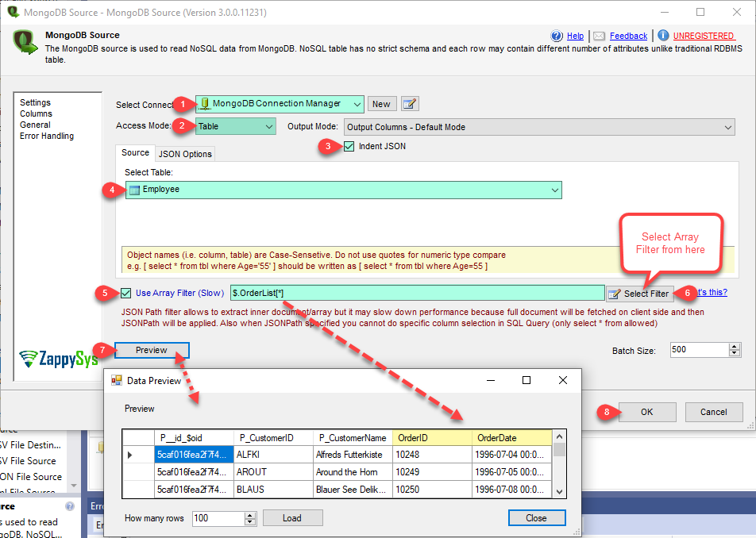Click the blue info icon beside UNREGISTERED

tap(663, 35)
